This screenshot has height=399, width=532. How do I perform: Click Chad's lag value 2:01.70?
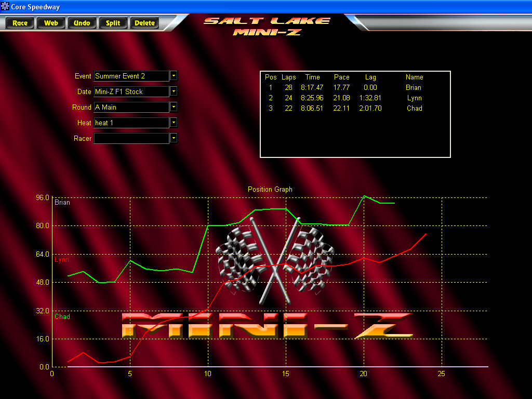(x=370, y=108)
